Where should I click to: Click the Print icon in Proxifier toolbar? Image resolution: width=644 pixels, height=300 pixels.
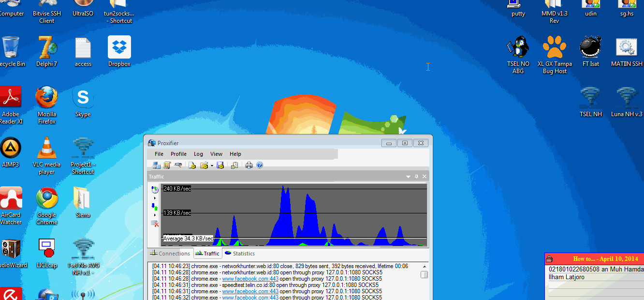(249, 165)
